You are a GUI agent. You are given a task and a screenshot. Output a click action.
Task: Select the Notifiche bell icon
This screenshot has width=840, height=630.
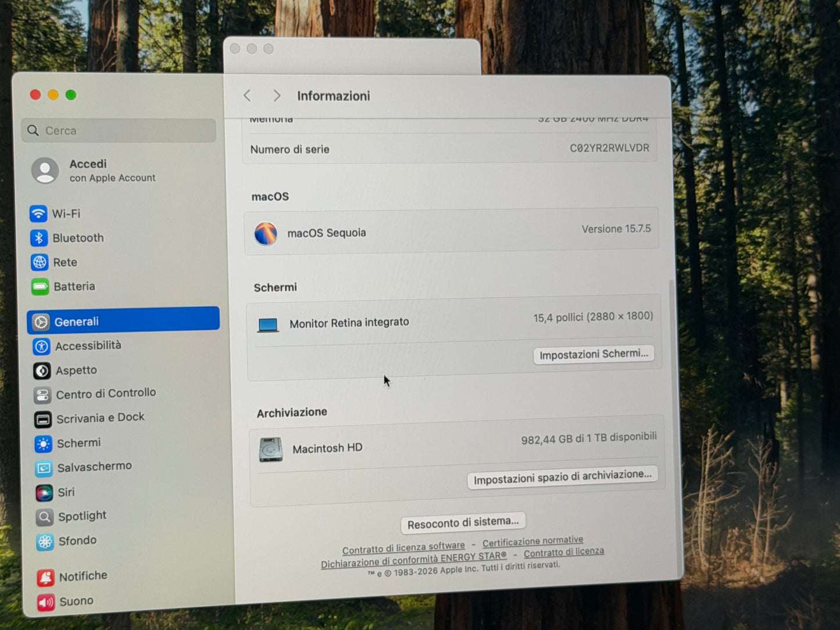click(46, 577)
